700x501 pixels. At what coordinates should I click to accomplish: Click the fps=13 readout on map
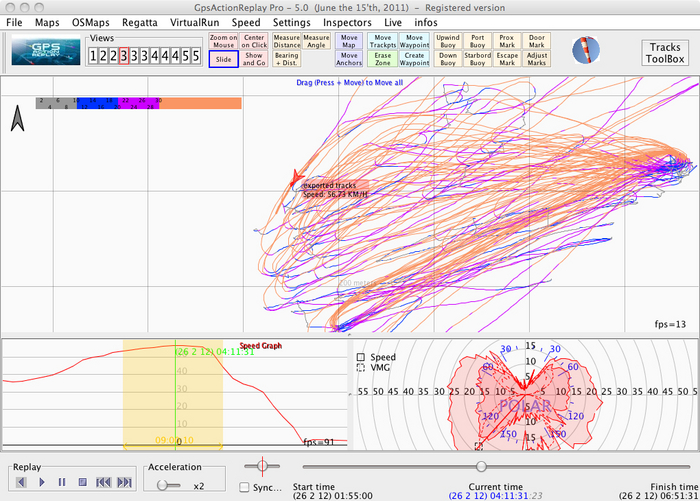click(670, 324)
